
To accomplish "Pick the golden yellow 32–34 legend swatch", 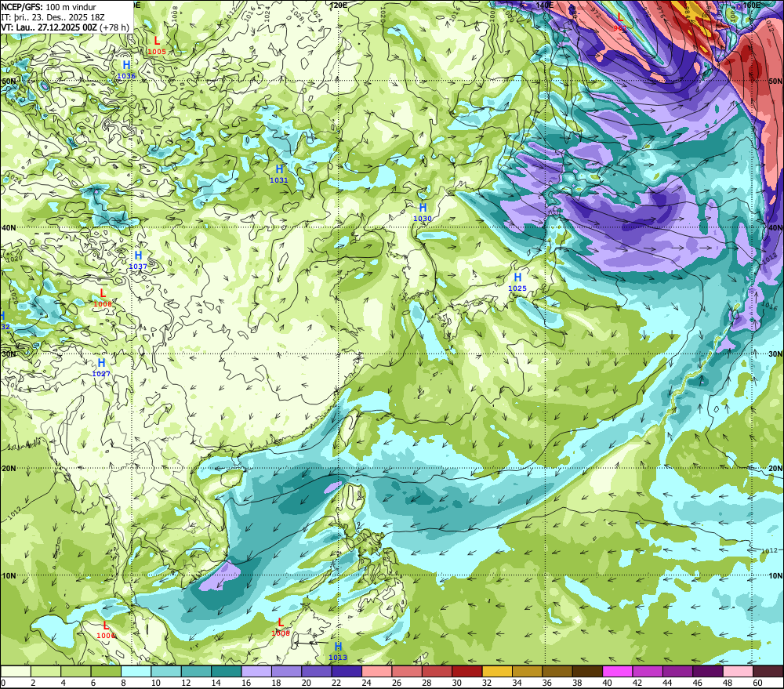I will coord(498,671).
